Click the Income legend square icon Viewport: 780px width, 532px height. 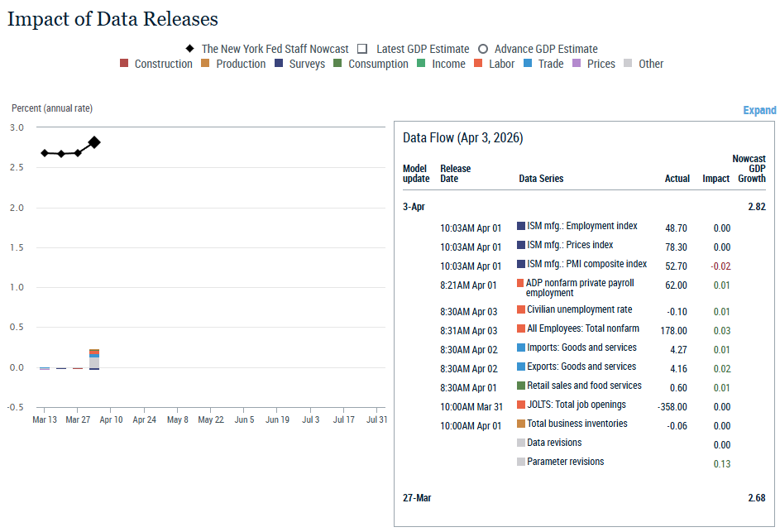tap(422, 64)
